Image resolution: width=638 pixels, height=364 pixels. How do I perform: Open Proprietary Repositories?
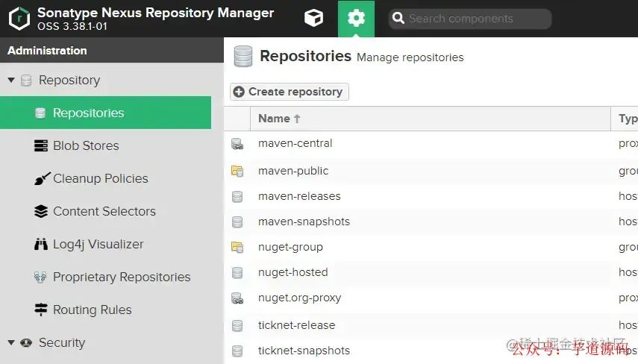pyautogui.click(x=122, y=277)
